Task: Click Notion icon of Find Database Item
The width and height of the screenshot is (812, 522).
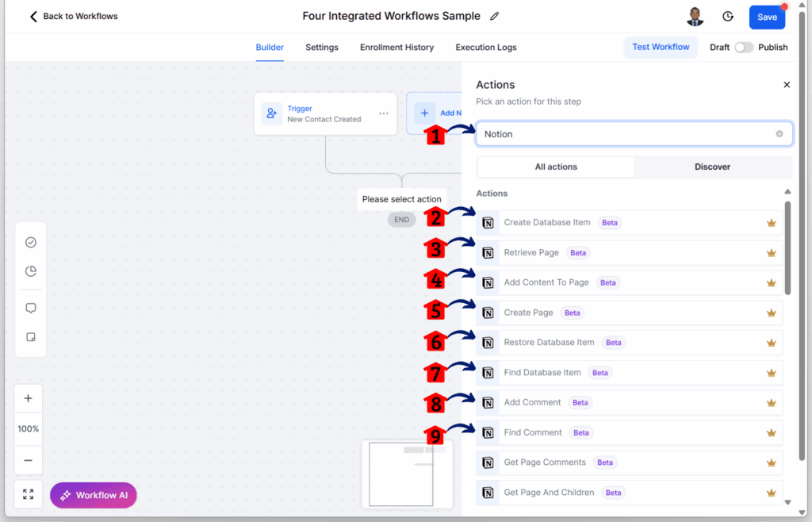Action: tap(488, 373)
